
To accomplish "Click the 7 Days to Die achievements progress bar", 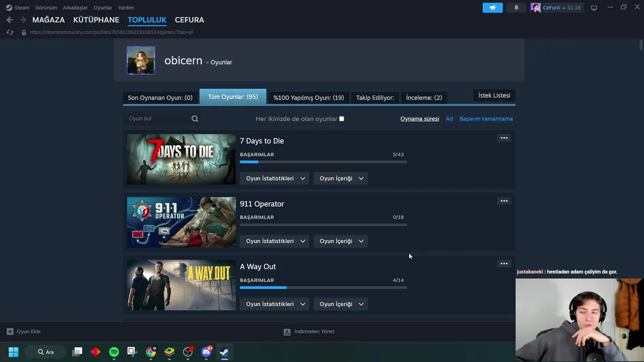I will click(324, 162).
